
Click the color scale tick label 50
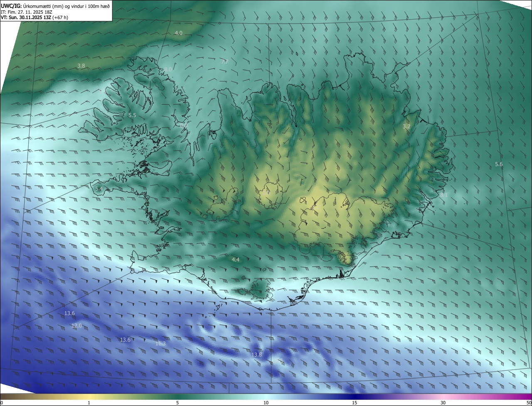point(528,403)
